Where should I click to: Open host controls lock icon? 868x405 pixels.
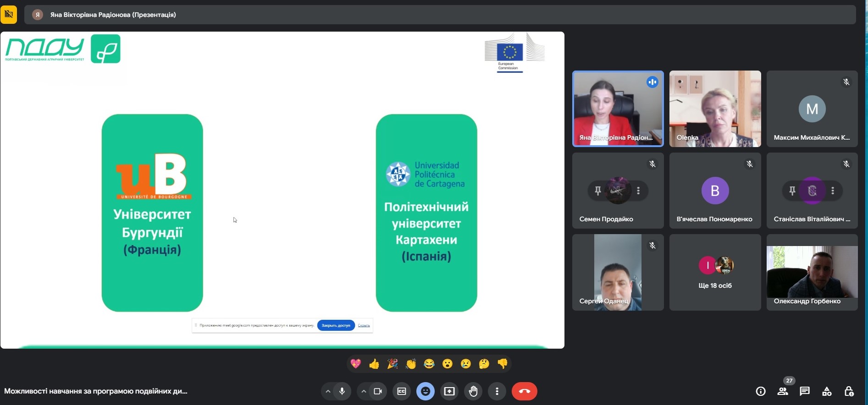click(849, 391)
